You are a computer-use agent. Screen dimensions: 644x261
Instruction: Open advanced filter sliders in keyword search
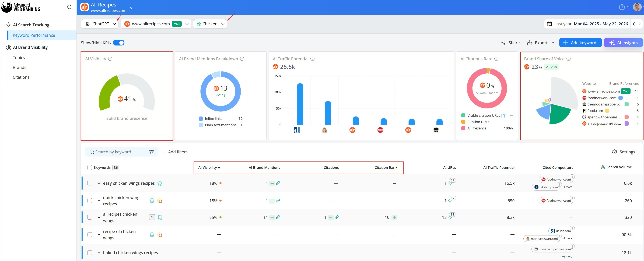click(x=151, y=152)
